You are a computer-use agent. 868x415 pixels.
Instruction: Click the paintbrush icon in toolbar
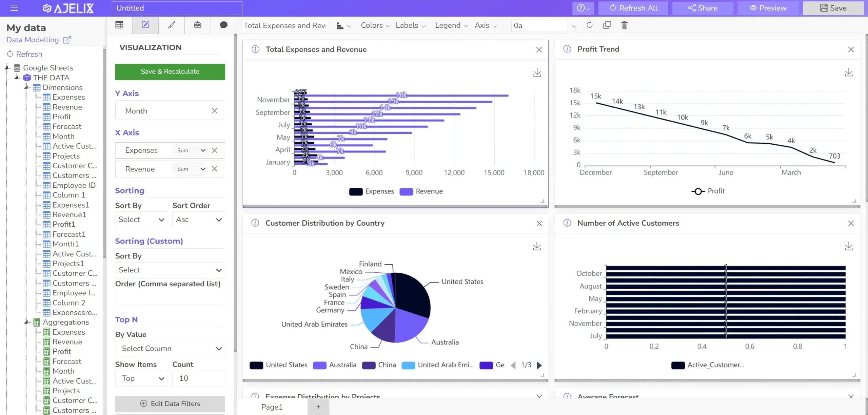click(171, 24)
